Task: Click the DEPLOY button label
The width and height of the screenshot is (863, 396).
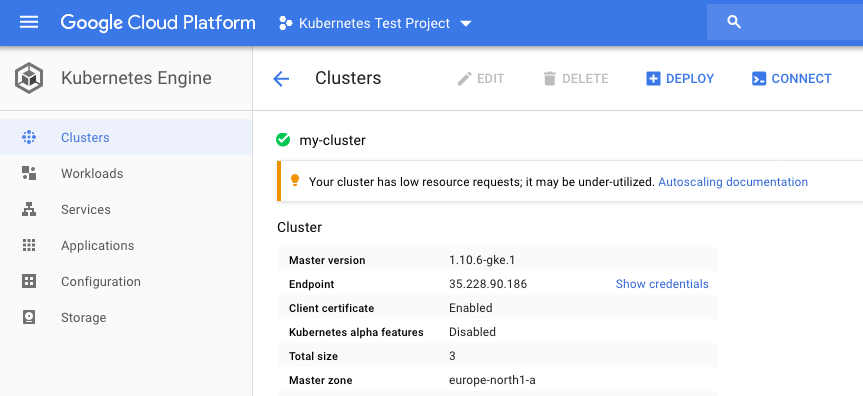Action: point(690,79)
